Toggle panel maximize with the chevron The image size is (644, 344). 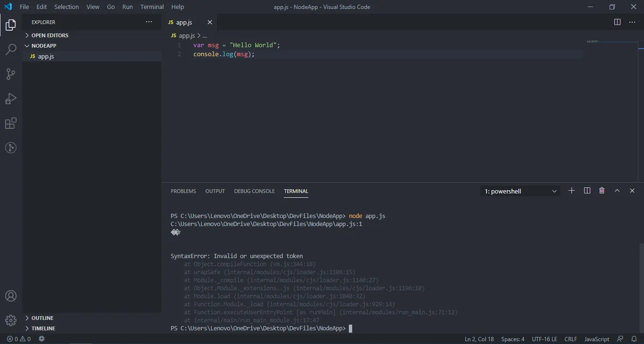tap(617, 191)
